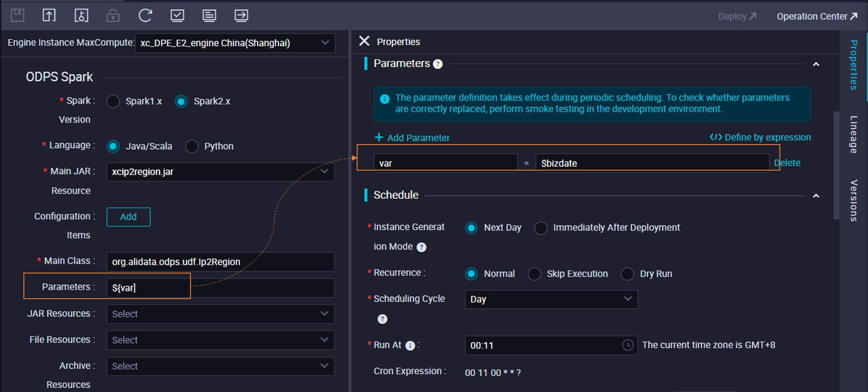Viewport: 868px width, 392px height.
Task: Select Next Day instance generation mode
Action: [471, 228]
